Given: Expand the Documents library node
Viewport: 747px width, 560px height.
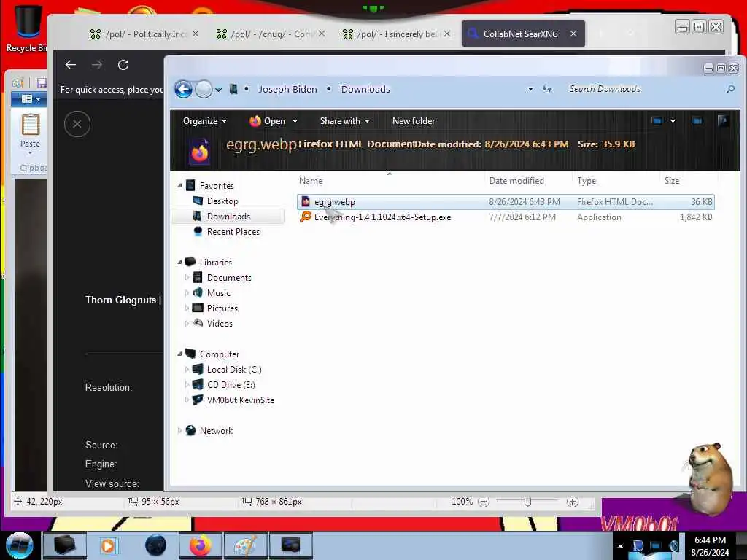Looking at the screenshot, I should [187, 277].
